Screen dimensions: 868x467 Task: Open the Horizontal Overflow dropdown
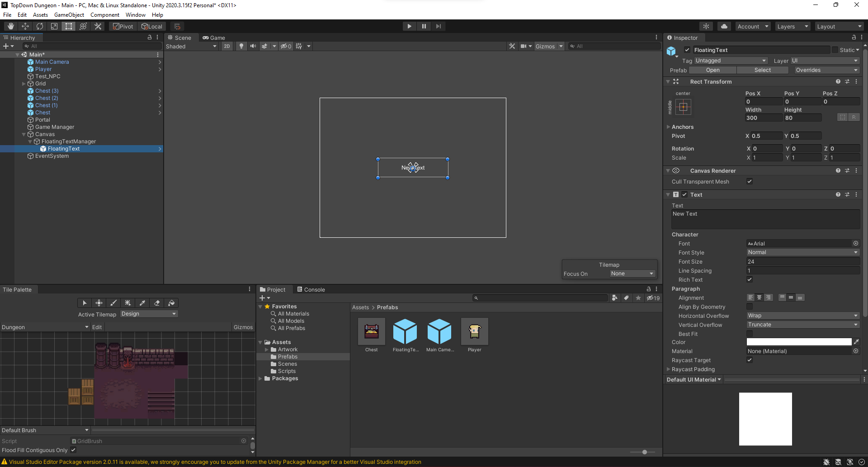coord(802,316)
